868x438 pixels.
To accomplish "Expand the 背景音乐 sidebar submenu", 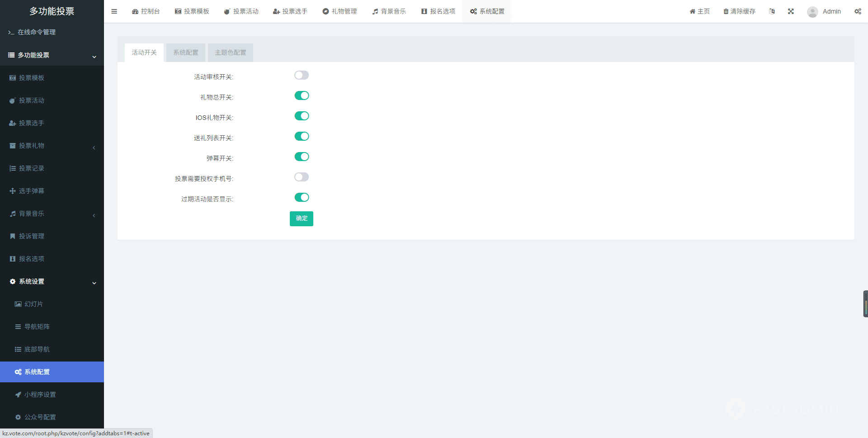I will point(52,214).
